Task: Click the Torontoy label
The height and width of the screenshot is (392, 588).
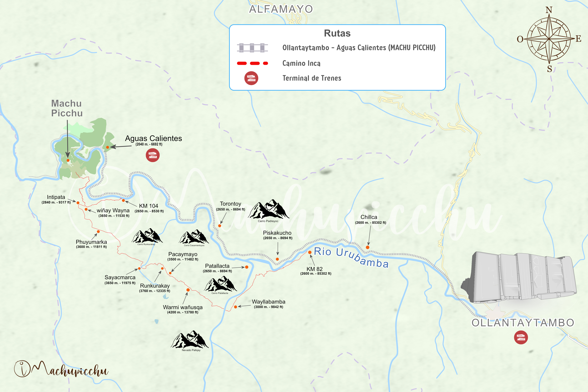Action: [x=230, y=204]
